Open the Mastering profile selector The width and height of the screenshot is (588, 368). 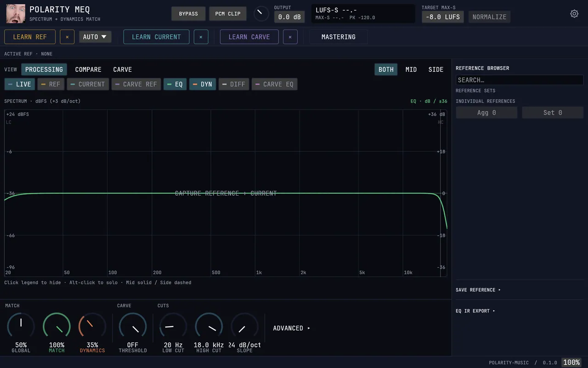(339, 37)
